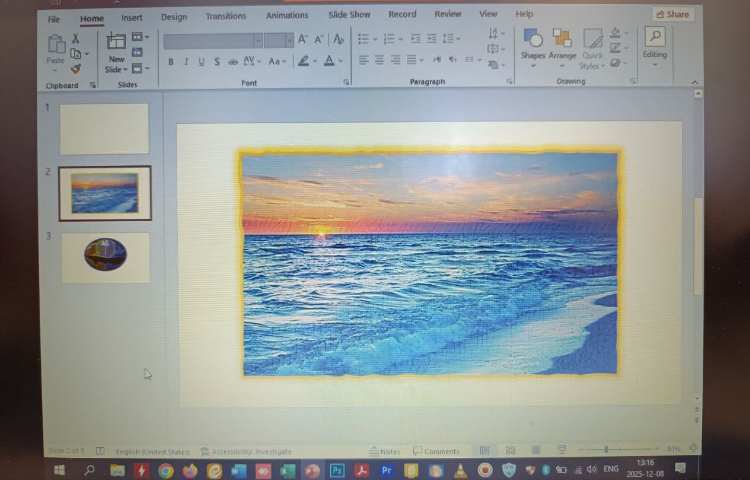Click the Clear All Formatting icon
Image resolution: width=750 pixels, height=480 pixels.
tap(338, 40)
